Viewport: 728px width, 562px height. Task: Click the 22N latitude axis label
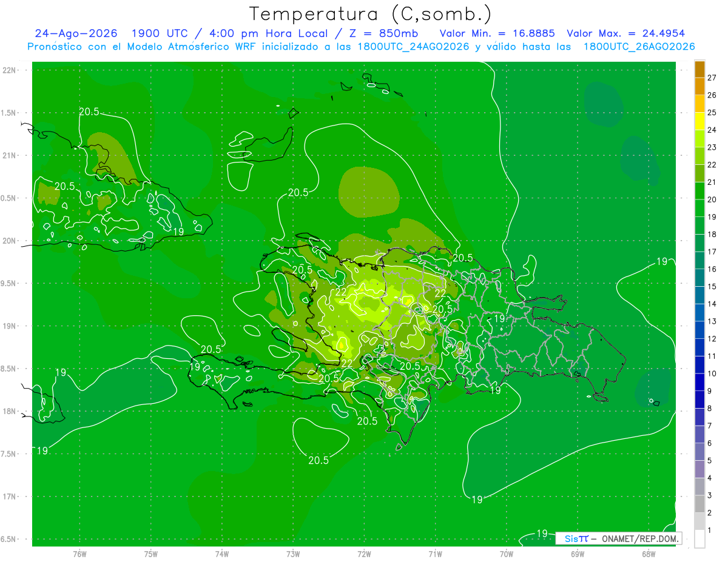click(10, 70)
